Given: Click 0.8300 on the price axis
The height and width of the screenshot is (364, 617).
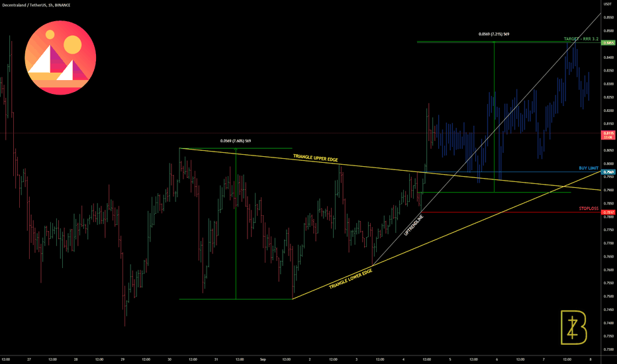Looking at the screenshot, I should click(609, 84).
